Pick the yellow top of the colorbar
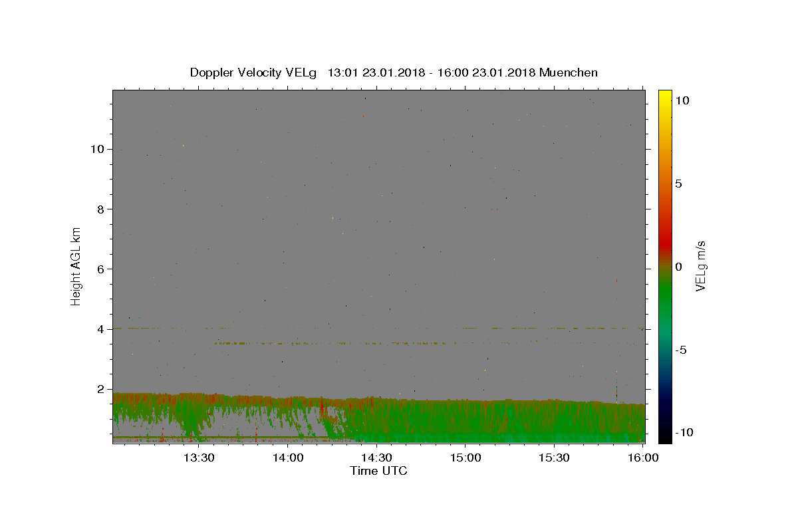The height and width of the screenshot is (532, 798). click(665, 96)
